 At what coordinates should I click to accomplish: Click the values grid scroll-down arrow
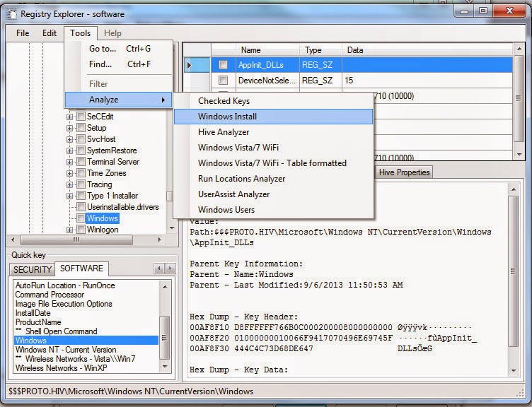click(519, 155)
